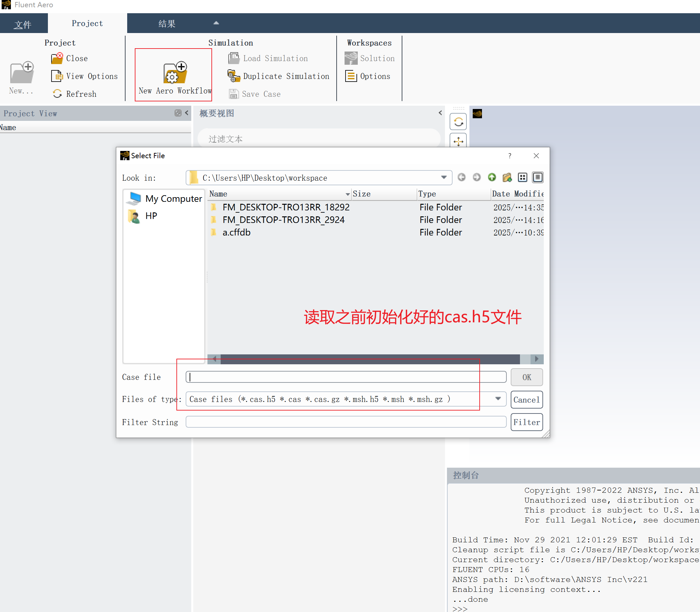Open View Options in Project group
Image resolution: width=700 pixels, height=612 pixels.
pos(92,76)
